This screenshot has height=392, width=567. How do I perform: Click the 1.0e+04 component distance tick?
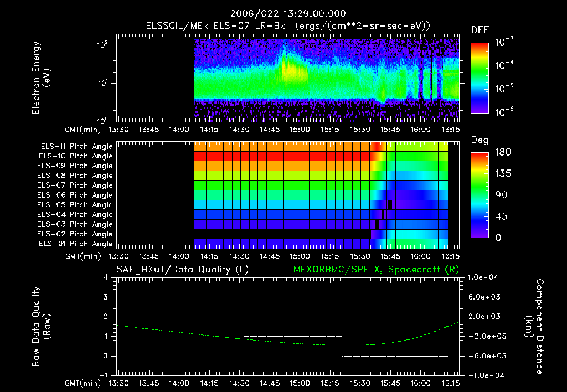coord(483,277)
